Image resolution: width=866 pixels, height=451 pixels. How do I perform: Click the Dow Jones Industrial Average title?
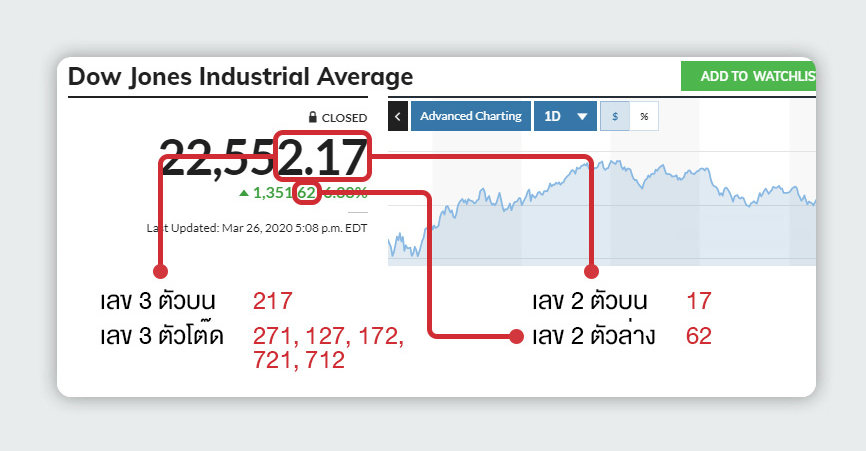coord(240,76)
